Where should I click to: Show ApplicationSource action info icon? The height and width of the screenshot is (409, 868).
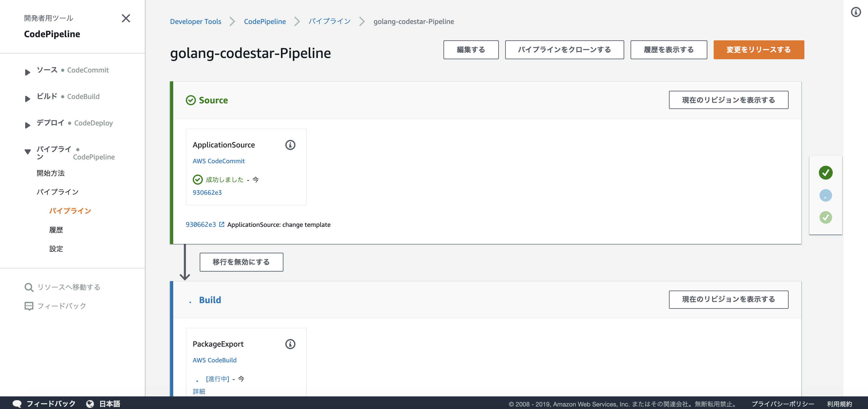point(290,145)
